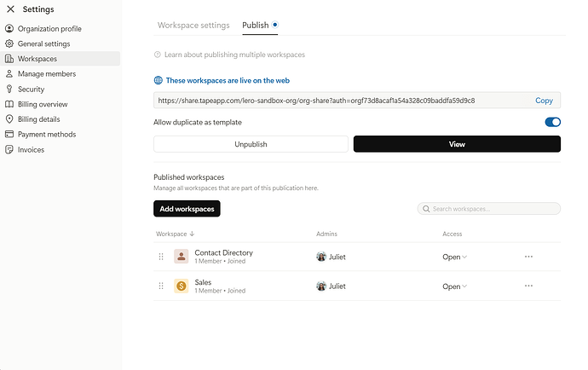Viewport: 588px width, 370px height.
Task: Click the Contact Directory workspace icon
Action: click(182, 257)
